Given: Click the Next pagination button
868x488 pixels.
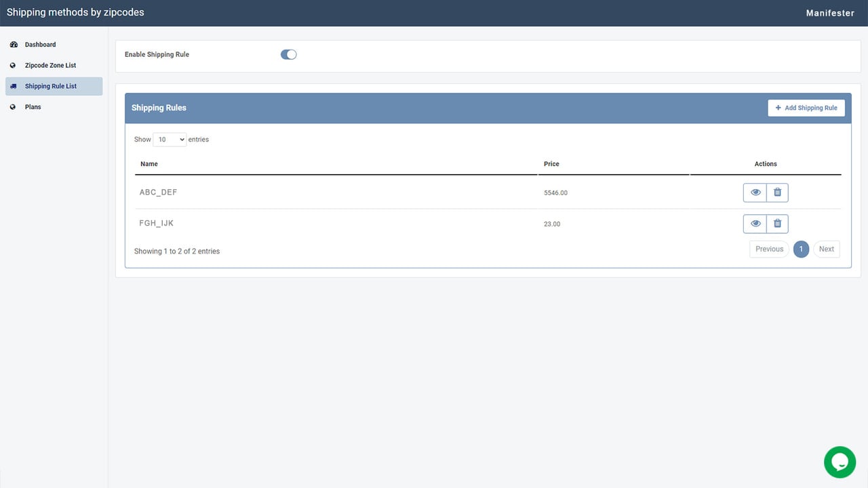Looking at the screenshot, I should point(826,249).
